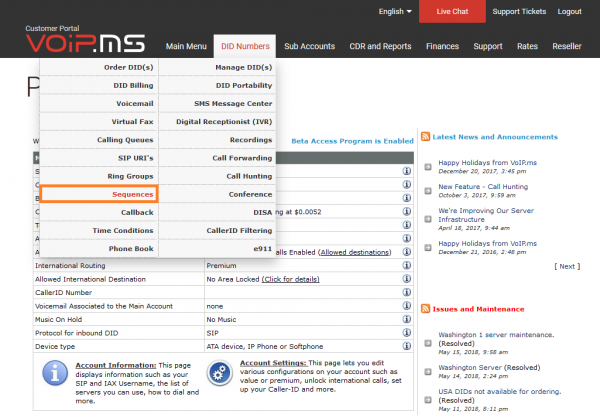Click the VoIP.ms logo
The image size is (600, 415).
coord(85,43)
